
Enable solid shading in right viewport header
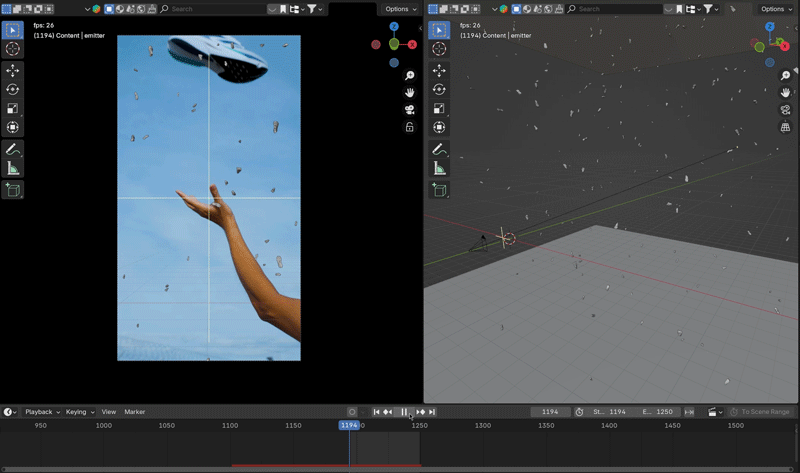pyautogui.click(x=527, y=9)
